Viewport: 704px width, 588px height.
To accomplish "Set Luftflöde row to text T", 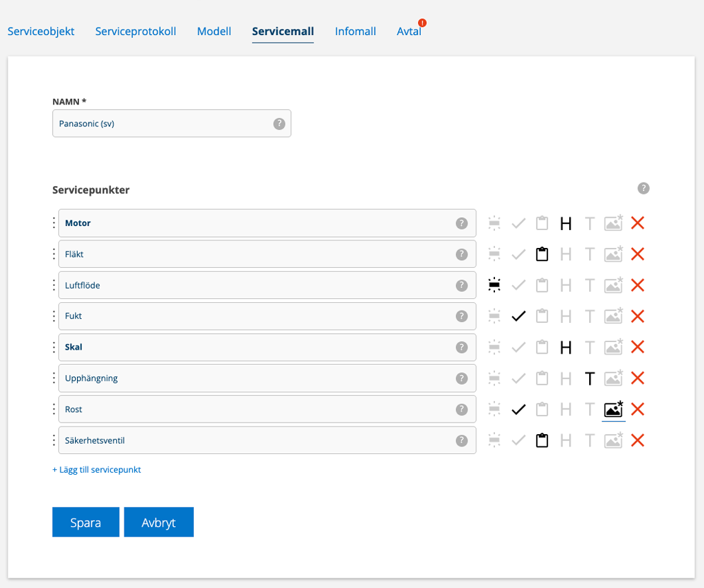I will [590, 286].
